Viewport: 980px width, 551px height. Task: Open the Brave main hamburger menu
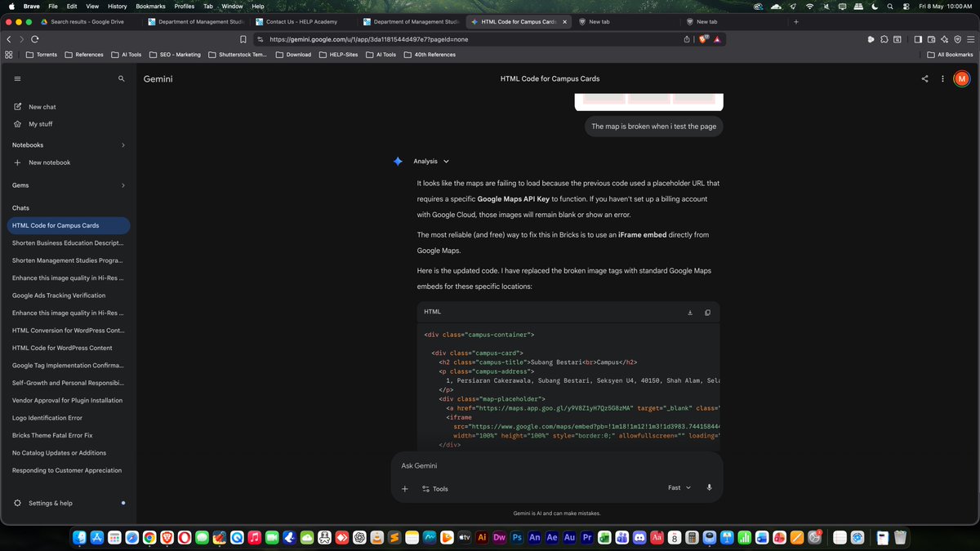tap(969, 38)
